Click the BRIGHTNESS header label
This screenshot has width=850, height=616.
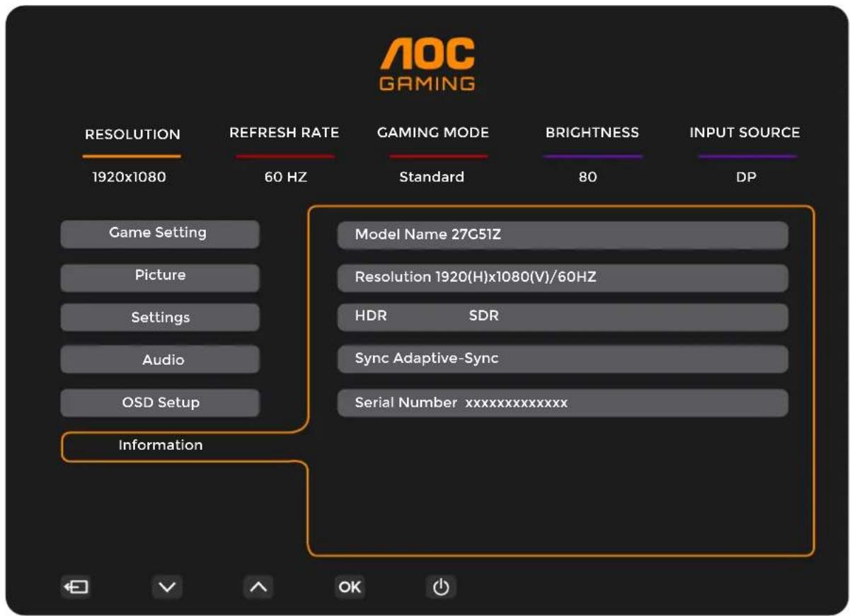(592, 133)
